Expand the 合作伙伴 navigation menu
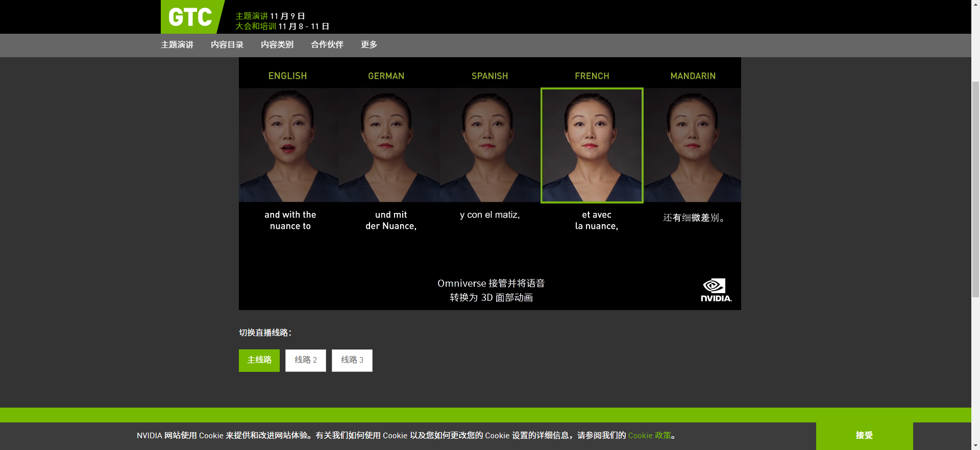 (x=327, y=45)
